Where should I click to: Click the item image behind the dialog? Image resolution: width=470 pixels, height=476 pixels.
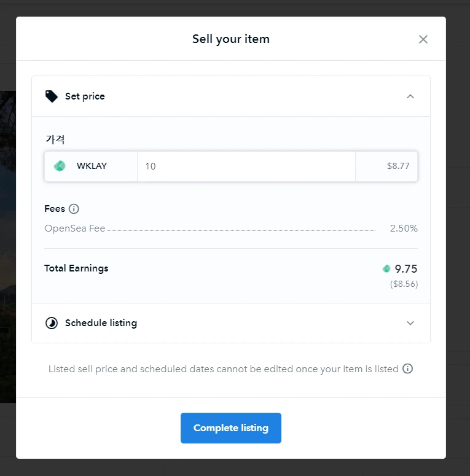[7, 246]
